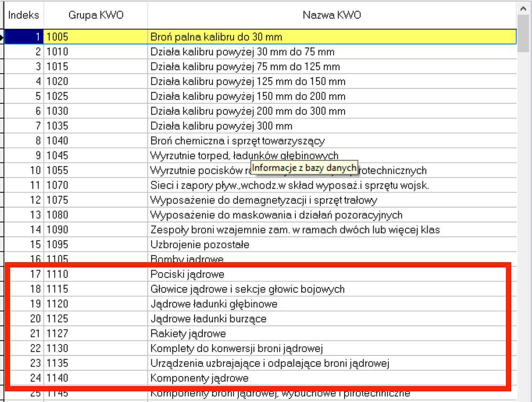This screenshot has height=402, width=532.
Task: Click group code cell 1135
Action: click(x=96, y=363)
